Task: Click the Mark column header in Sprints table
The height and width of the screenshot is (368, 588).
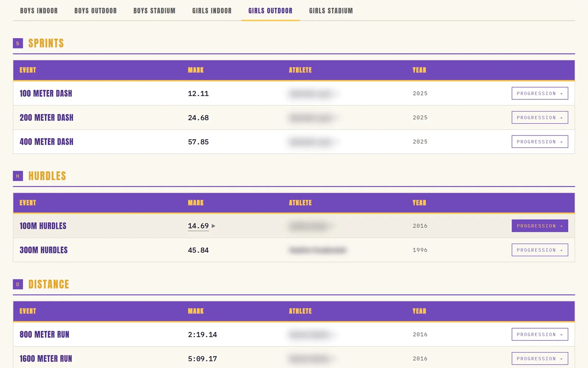Action: [196, 70]
